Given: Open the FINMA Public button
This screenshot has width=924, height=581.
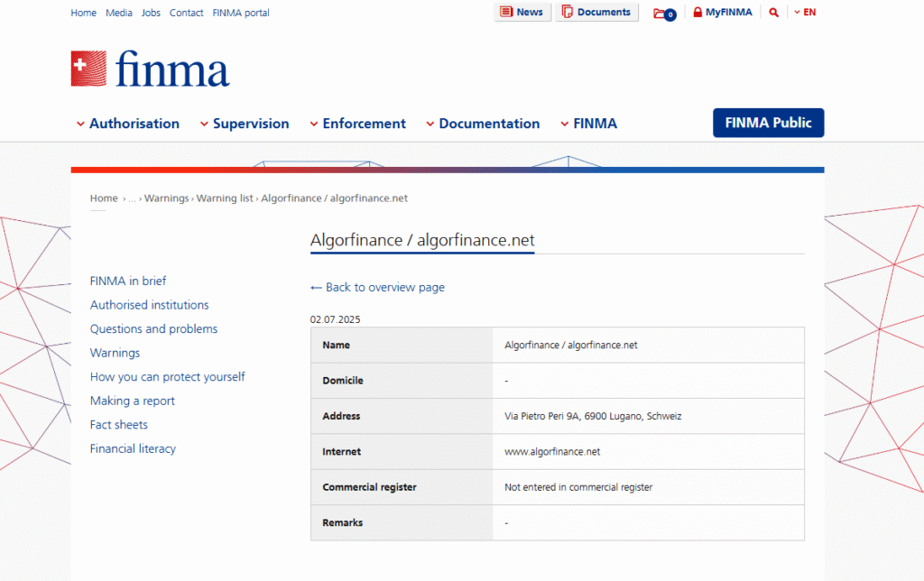Looking at the screenshot, I should [769, 123].
